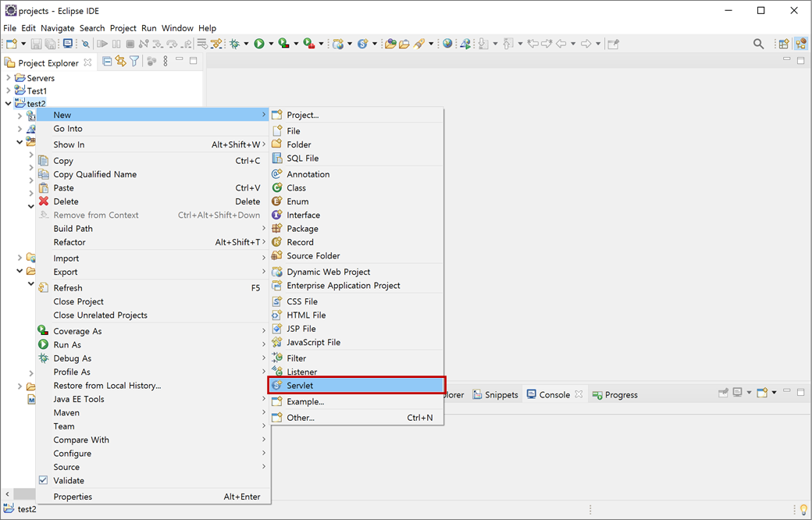This screenshot has height=520, width=812.
Task: Open dropdown arrow beside New wizard icon
Action: point(23,44)
